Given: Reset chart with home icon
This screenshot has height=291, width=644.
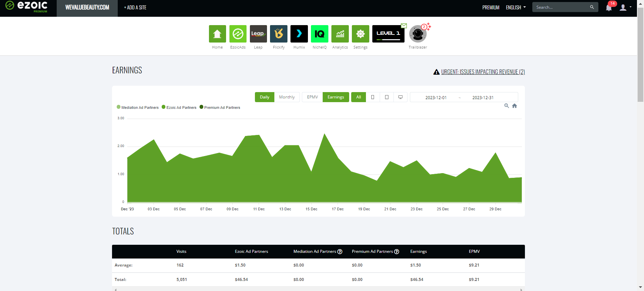Looking at the screenshot, I should 515,106.
